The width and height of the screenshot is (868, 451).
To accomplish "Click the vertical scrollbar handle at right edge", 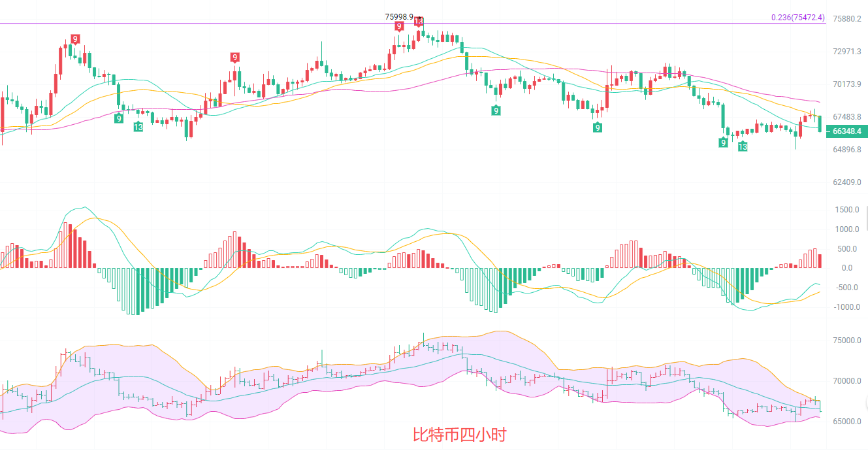I will coord(866,218).
